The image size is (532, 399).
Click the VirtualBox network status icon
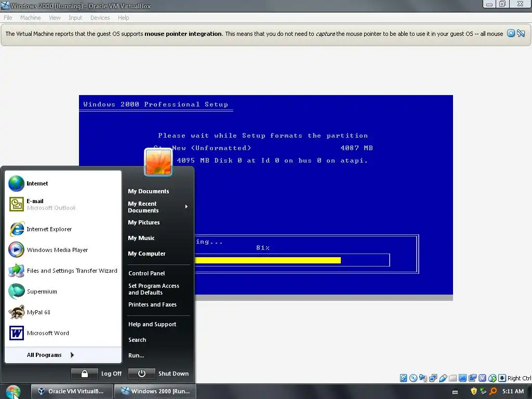[433, 378]
